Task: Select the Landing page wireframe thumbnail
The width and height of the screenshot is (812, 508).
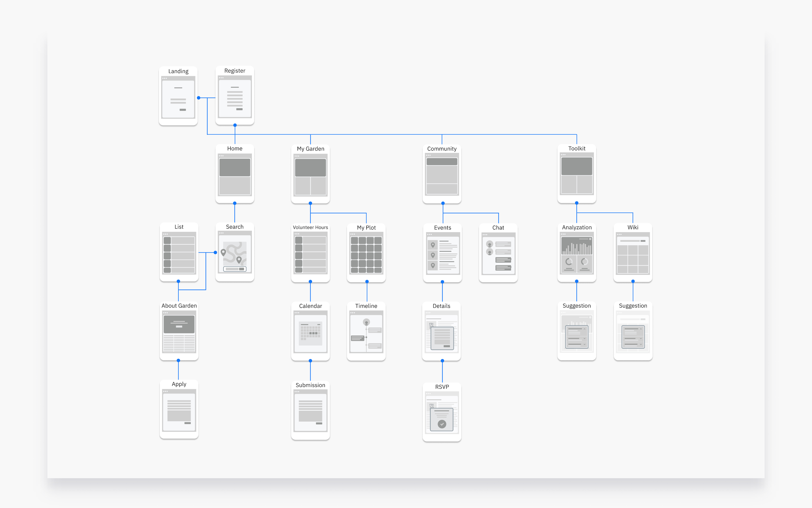Action: pos(178,97)
